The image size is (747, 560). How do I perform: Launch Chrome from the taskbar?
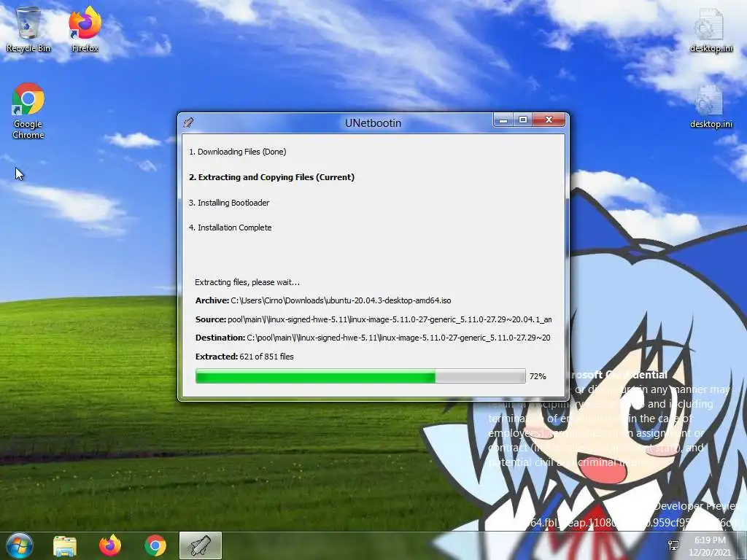tap(155, 545)
